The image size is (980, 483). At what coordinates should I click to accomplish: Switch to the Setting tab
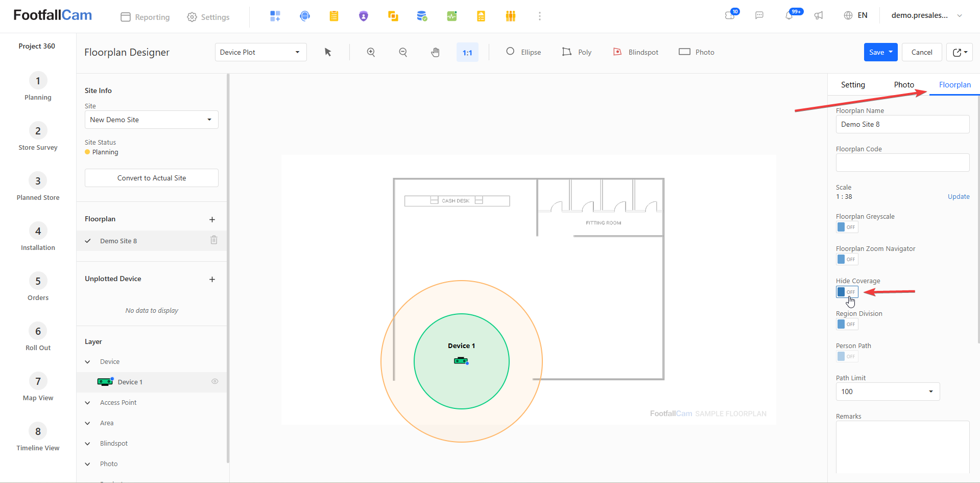click(853, 85)
